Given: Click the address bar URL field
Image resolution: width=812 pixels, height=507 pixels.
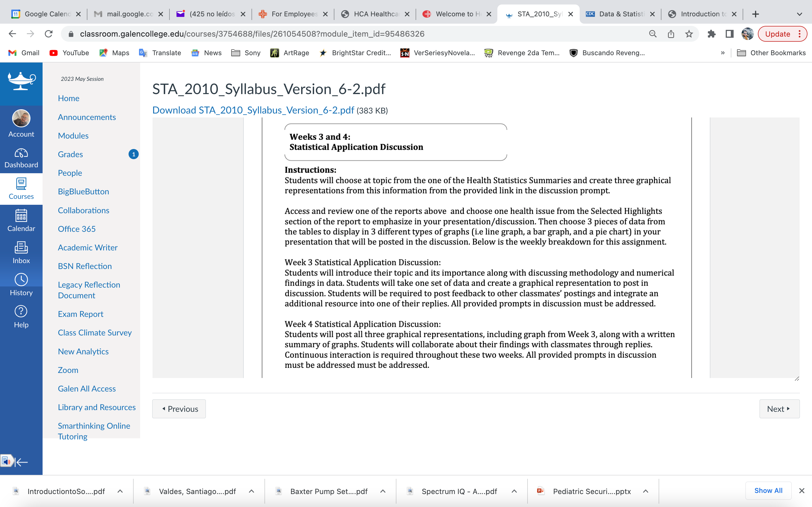Looking at the screenshot, I should (356, 34).
